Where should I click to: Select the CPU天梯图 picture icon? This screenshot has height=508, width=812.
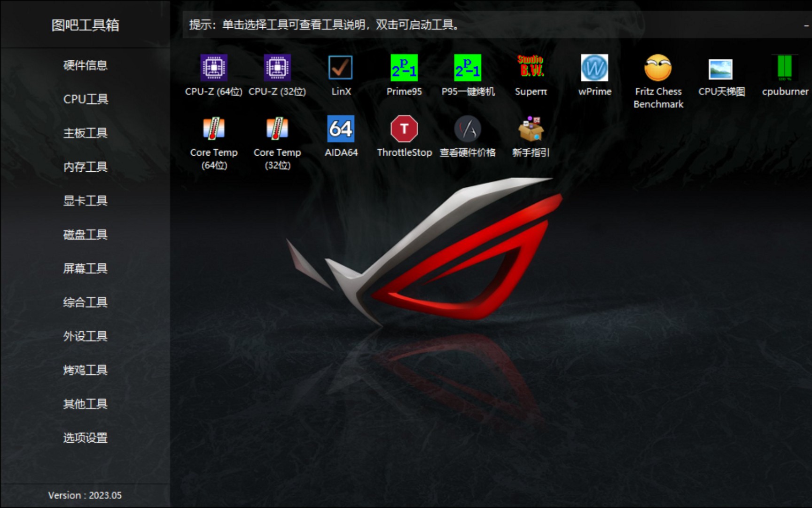(721, 70)
